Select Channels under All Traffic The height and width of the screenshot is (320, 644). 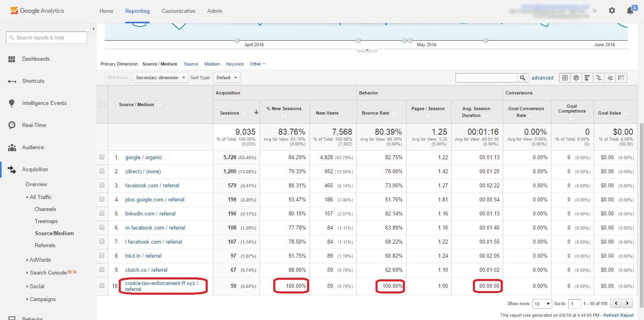[x=45, y=209]
